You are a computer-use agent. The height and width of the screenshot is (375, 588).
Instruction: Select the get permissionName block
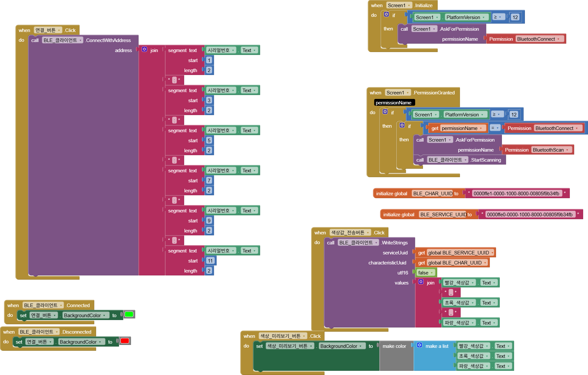tap(458, 128)
